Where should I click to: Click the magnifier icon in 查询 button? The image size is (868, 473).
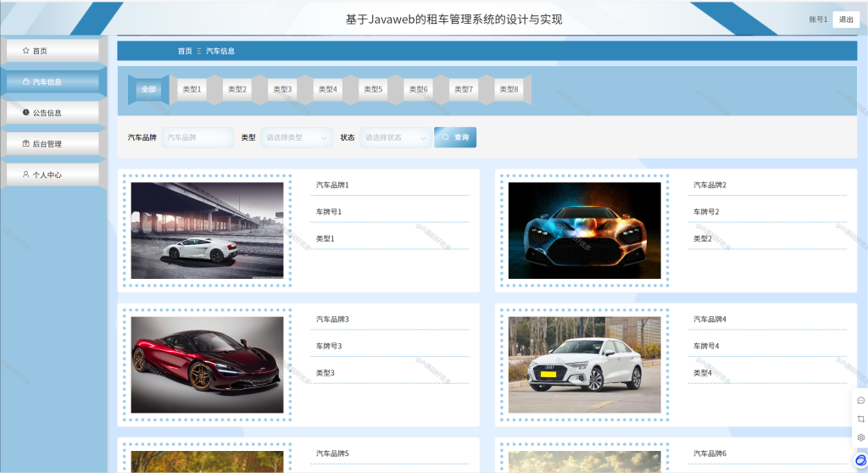pos(446,137)
